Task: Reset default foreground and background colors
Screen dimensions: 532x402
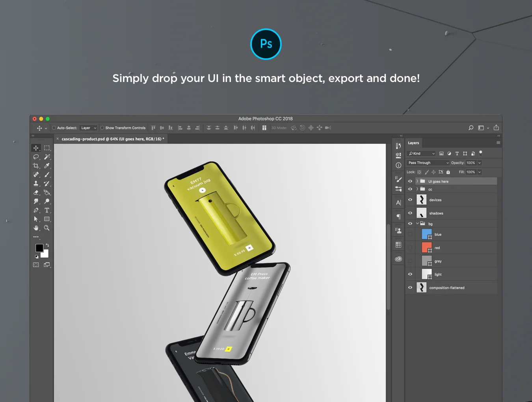Action: (x=37, y=257)
